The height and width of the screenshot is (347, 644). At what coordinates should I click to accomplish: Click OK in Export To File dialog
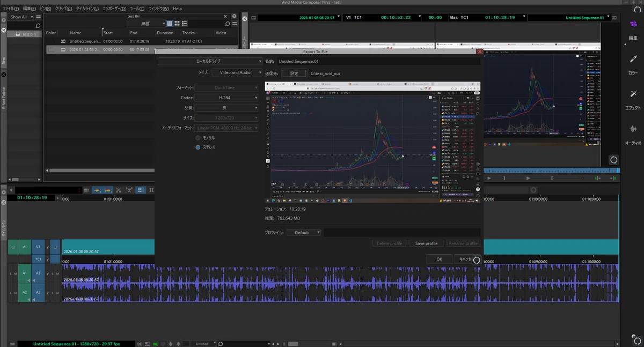[439, 259]
